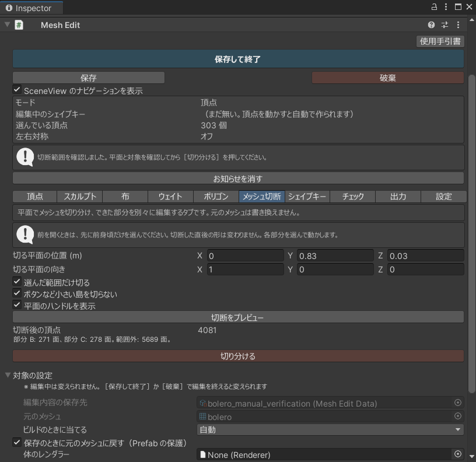476x462 pixels.
Task: Click the scrollbar down arrow
Action: point(471,456)
